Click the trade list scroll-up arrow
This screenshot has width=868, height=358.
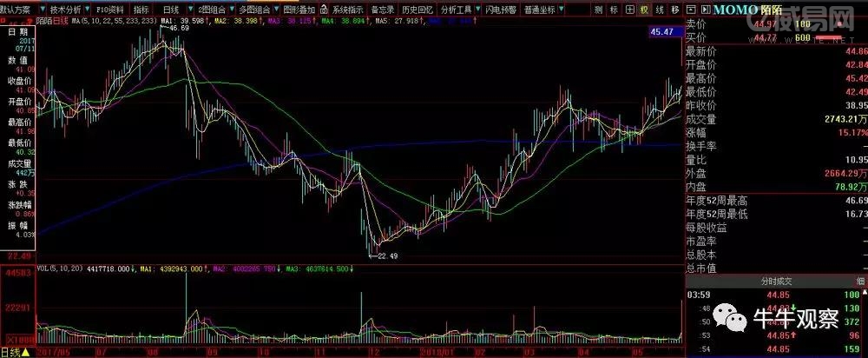tap(863, 294)
